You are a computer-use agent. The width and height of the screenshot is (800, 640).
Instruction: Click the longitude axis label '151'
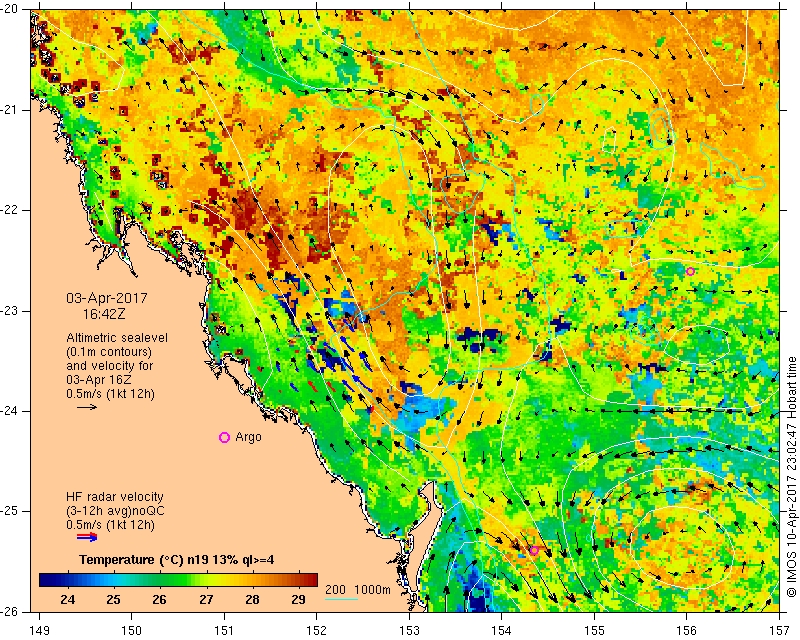[x=224, y=631]
